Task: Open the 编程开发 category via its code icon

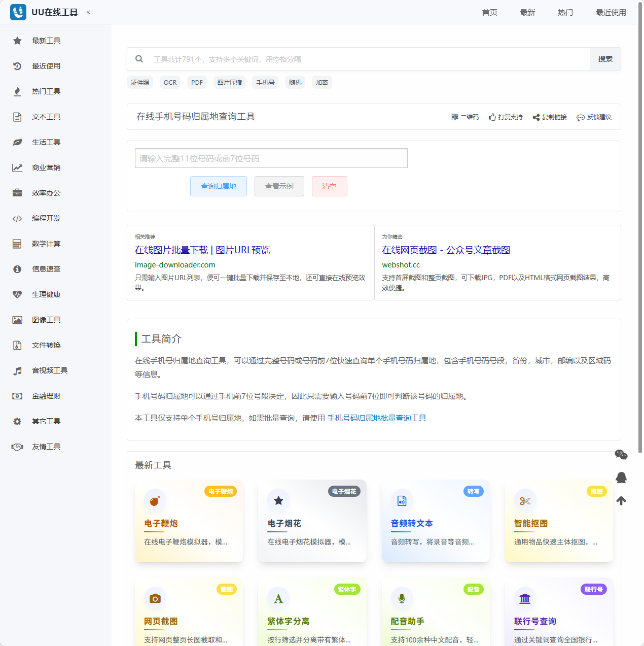Action: pyautogui.click(x=17, y=218)
